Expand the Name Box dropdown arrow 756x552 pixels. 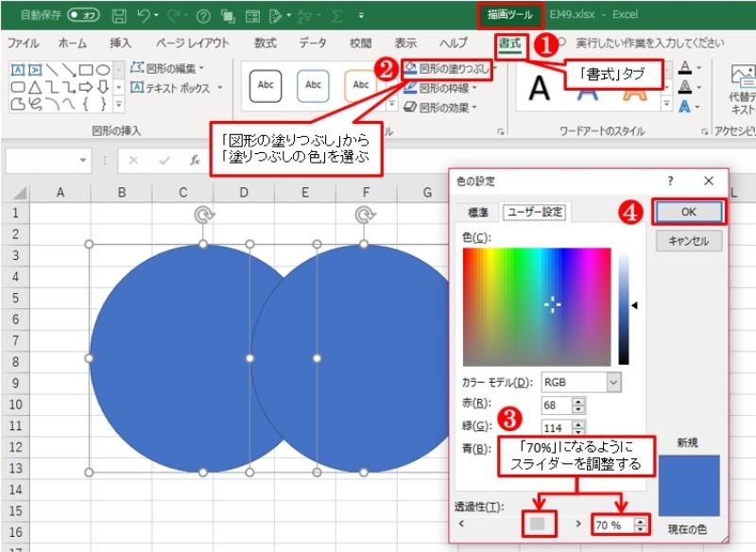(84, 161)
